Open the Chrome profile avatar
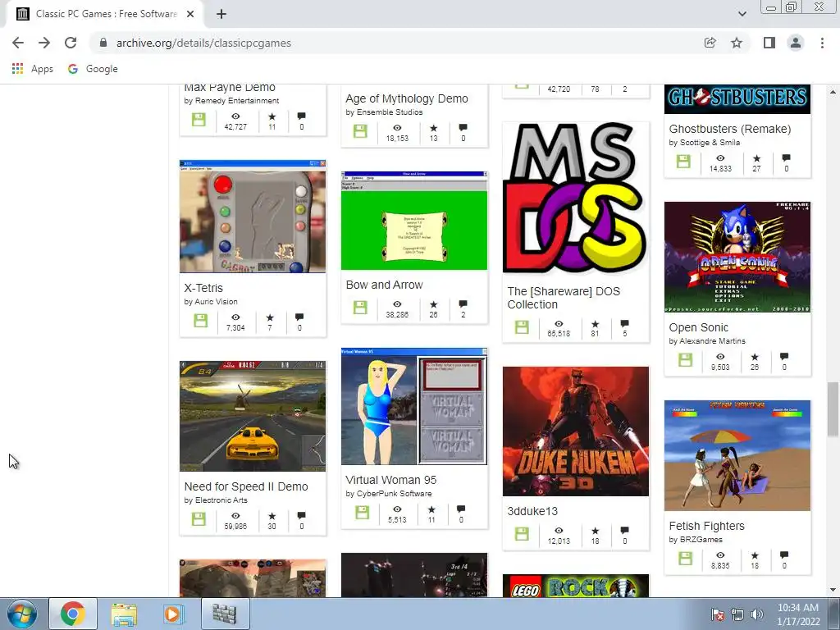 point(796,43)
